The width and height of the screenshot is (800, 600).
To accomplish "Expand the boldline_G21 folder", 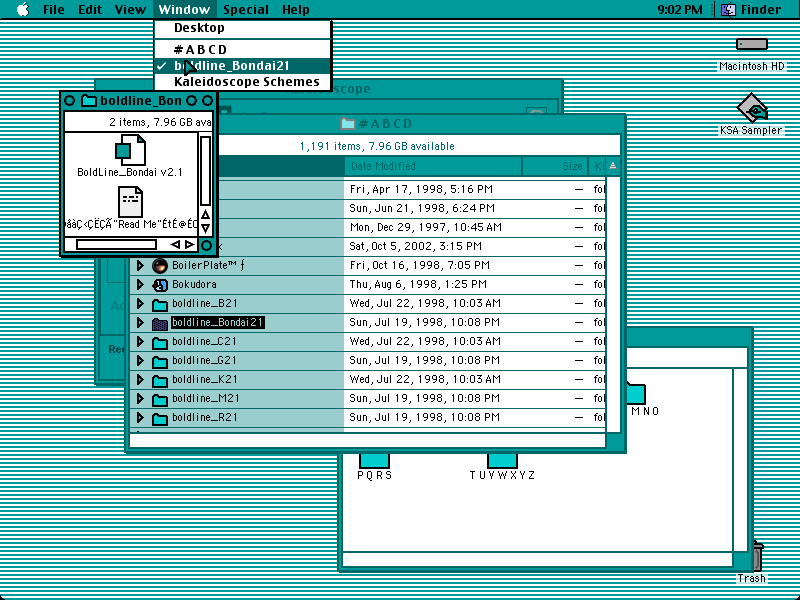I will [x=140, y=361].
